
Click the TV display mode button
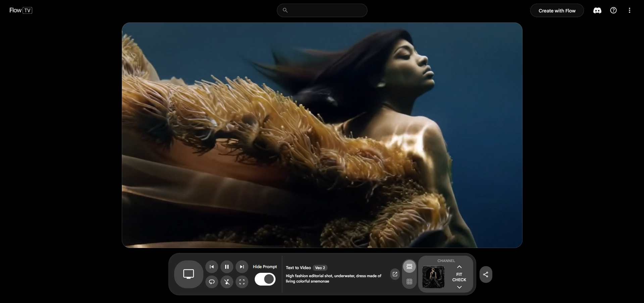click(x=189, y=274)
